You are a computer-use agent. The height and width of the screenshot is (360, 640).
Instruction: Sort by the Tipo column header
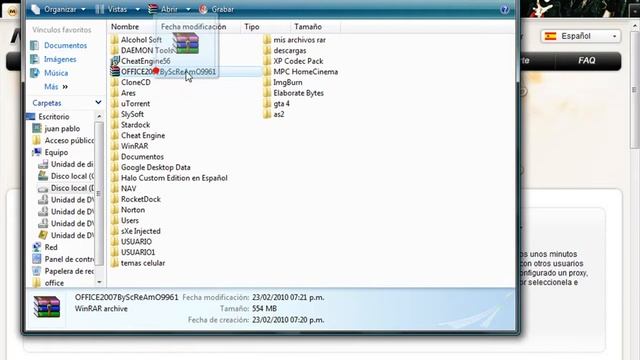point(252,27)
